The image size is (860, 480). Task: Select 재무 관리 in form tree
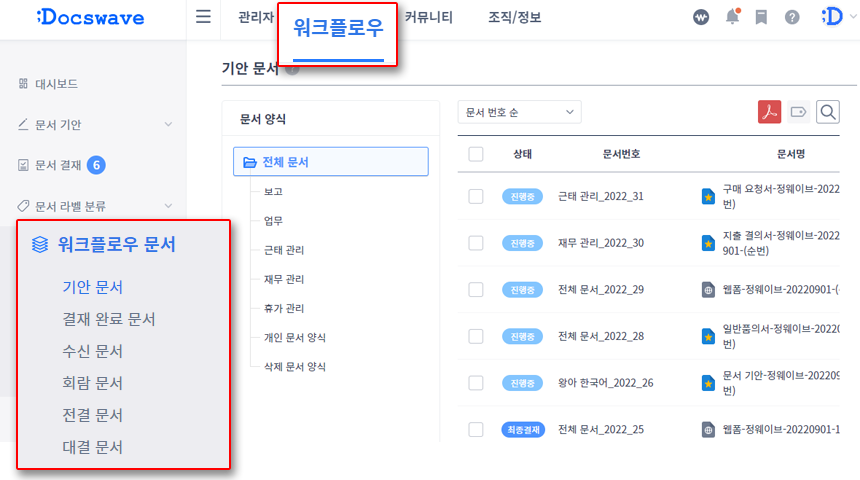[x=284, y=279]
